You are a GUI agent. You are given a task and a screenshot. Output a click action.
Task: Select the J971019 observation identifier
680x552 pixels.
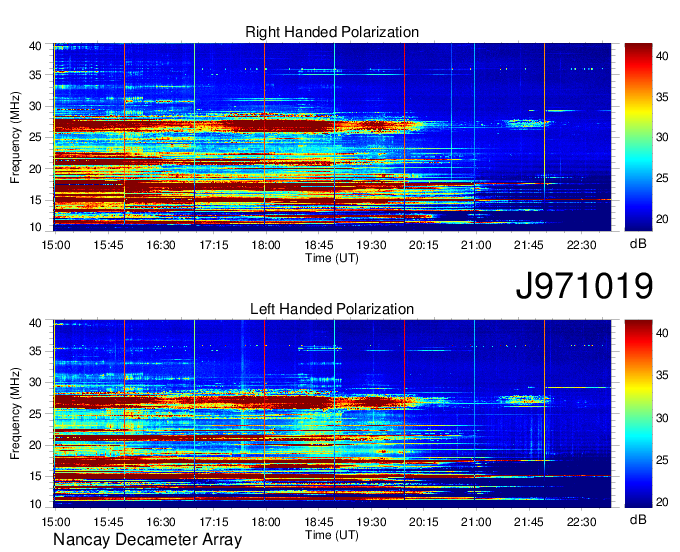tap(584, 286)
